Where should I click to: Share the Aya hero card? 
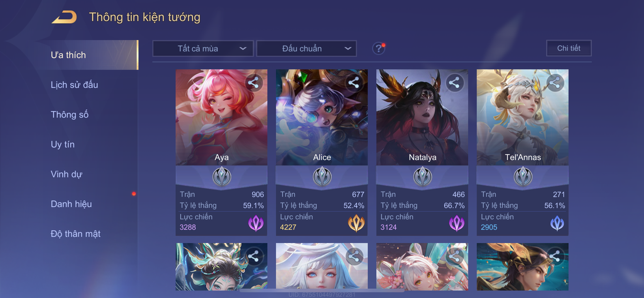click(x=253, y=83)
